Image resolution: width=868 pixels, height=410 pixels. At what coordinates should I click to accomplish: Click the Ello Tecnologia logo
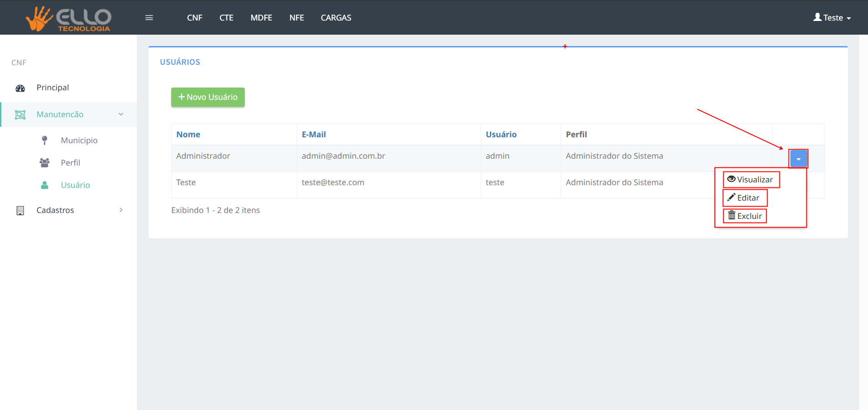pos(68,18)
